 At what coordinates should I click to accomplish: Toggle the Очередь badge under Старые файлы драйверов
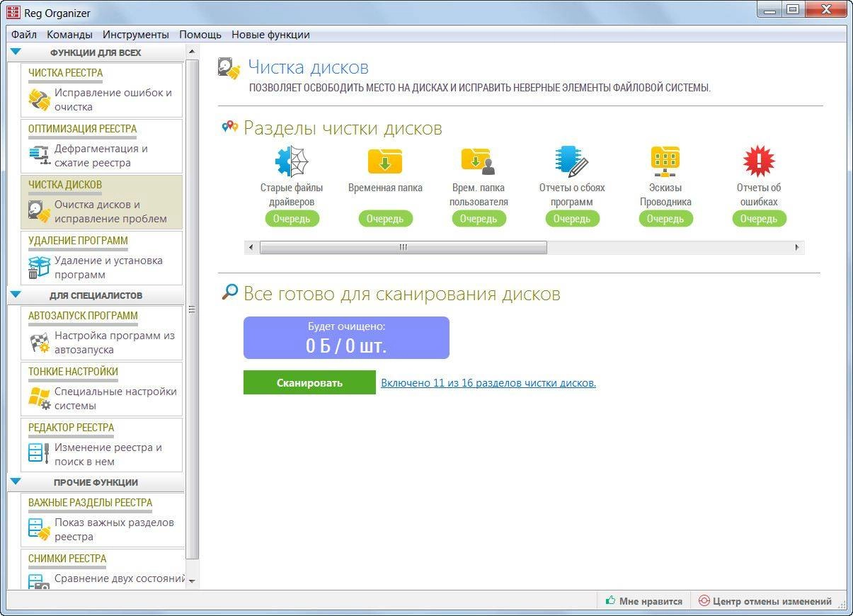292,219
